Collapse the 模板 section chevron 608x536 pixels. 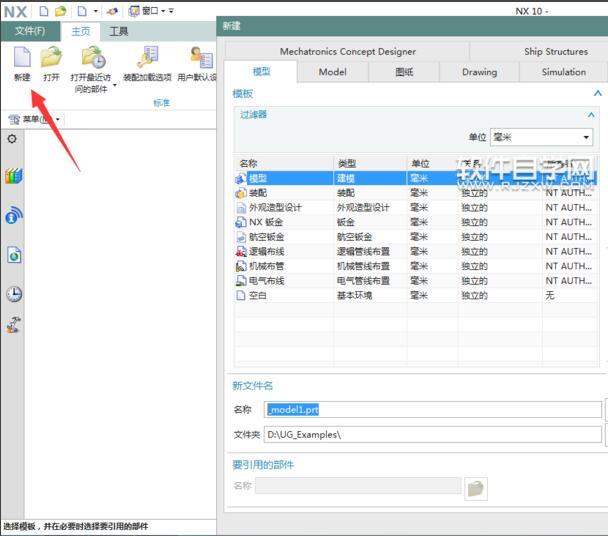(x=598, y=93)
